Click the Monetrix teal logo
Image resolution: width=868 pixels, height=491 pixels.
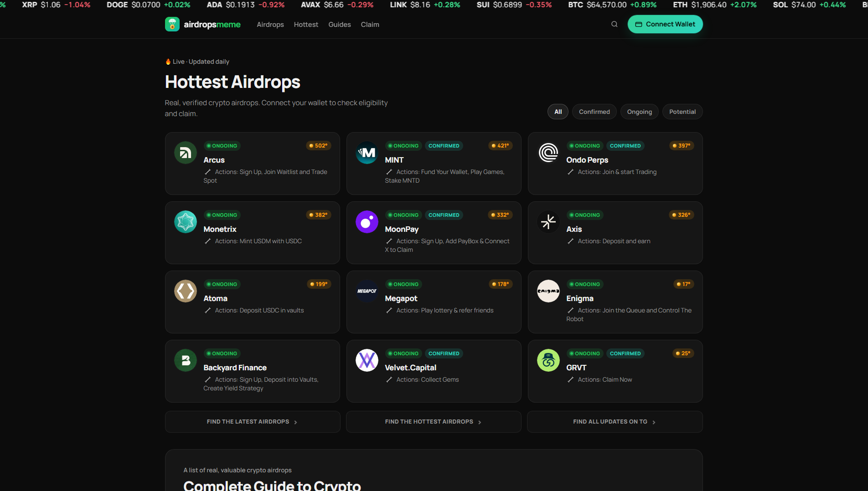coord(186,222)
